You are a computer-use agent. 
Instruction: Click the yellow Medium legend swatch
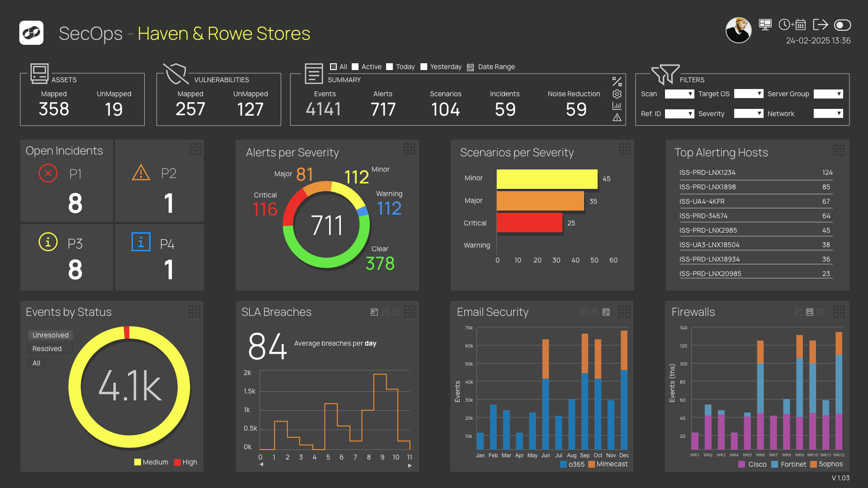click(137, 462)
